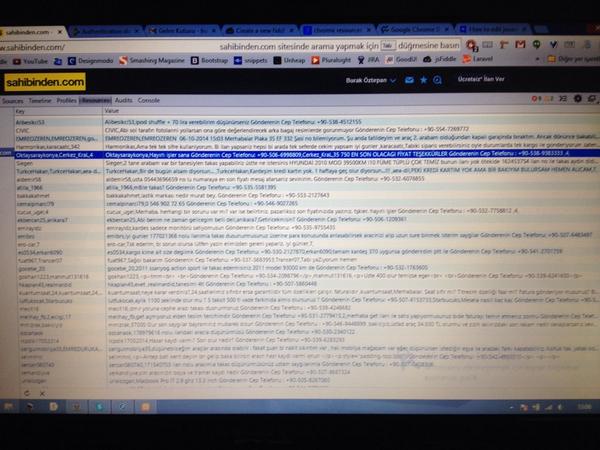Click the refresh storage icon
This screenshot has width=600, height=450.
coord(26,393)
